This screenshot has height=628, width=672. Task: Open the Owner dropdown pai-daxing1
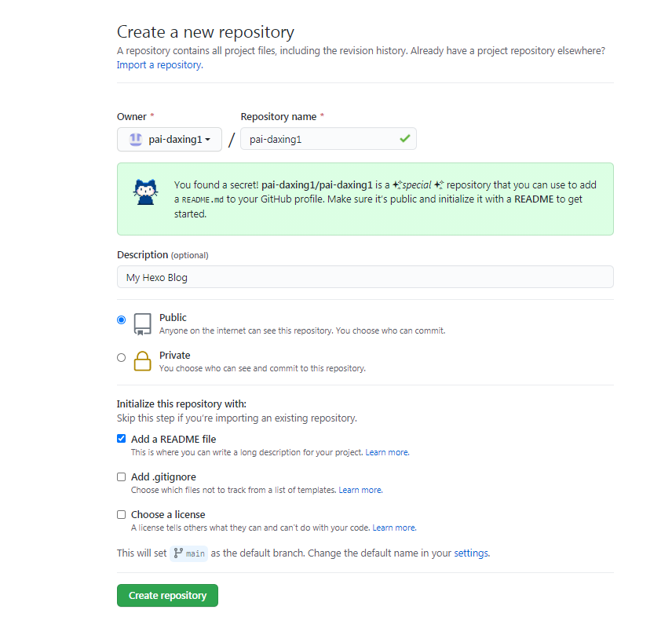(x=170, y=139)
